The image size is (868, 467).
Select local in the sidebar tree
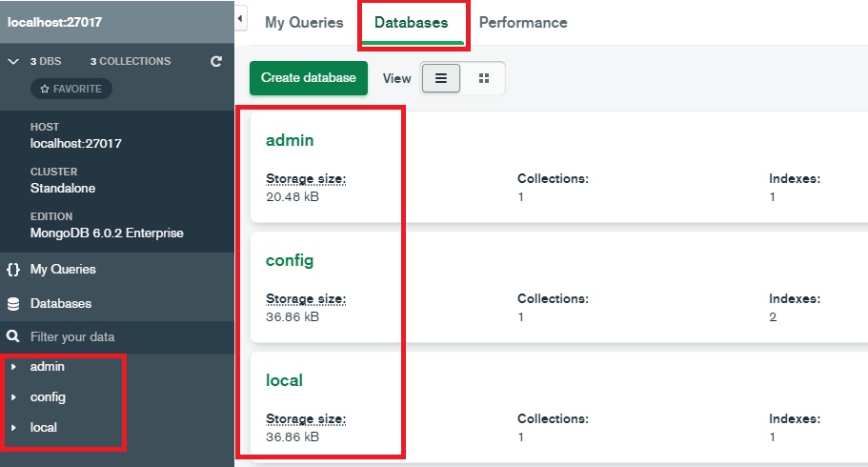point(43,428)
